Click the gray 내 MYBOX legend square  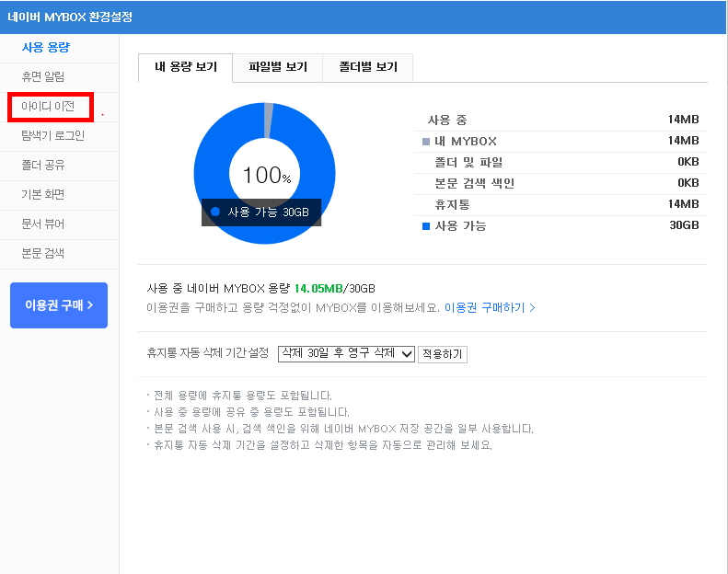coord(426,142)
